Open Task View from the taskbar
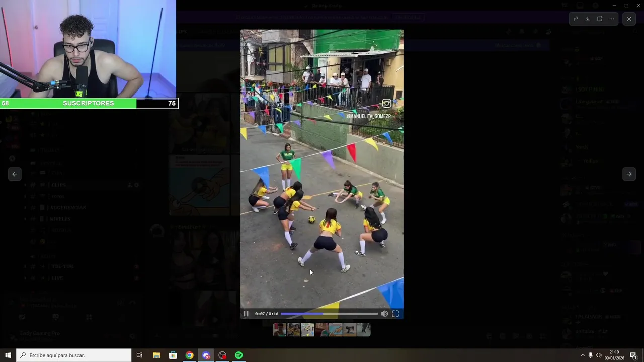 (x=139, y=355)
